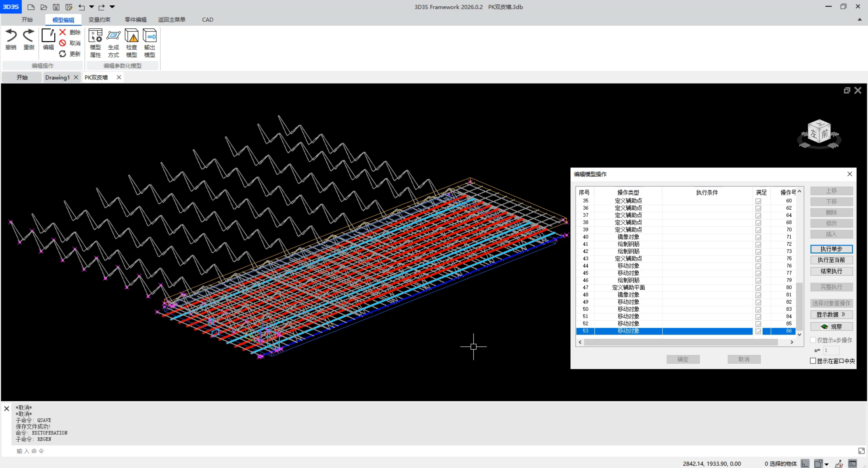Click the red X 删除 delete icon
Image resolution: width=868 pixels, height=468 pixels.
[63, 32]
